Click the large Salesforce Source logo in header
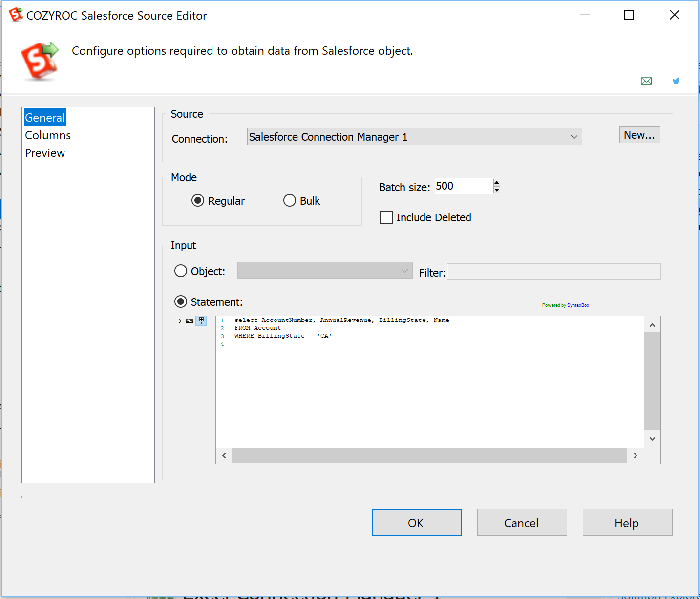The width and height of the screenshot is (700, 599). tap(40, 61)
